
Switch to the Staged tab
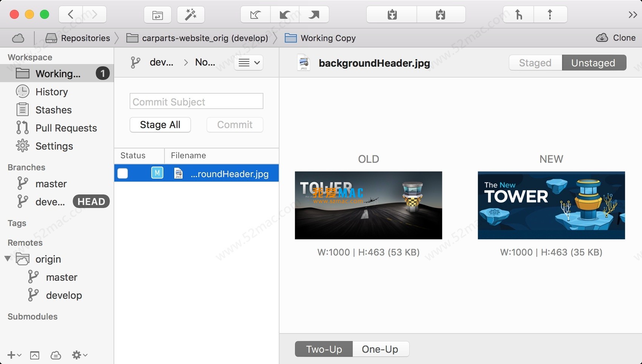(535, 63)
